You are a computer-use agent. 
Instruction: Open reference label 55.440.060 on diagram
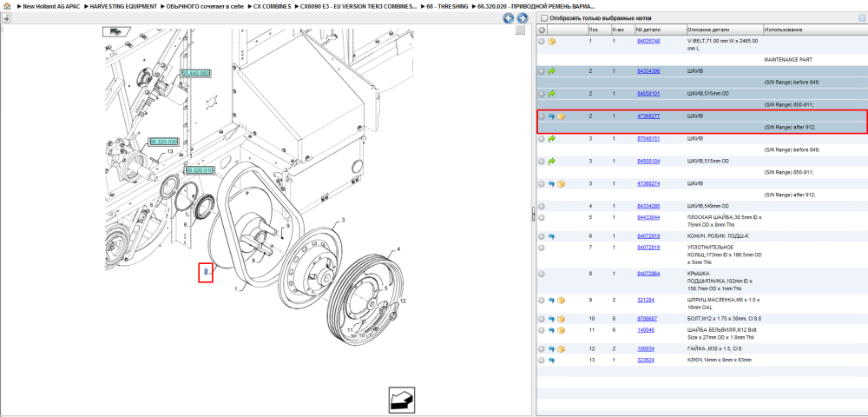[x=195, y=73]
